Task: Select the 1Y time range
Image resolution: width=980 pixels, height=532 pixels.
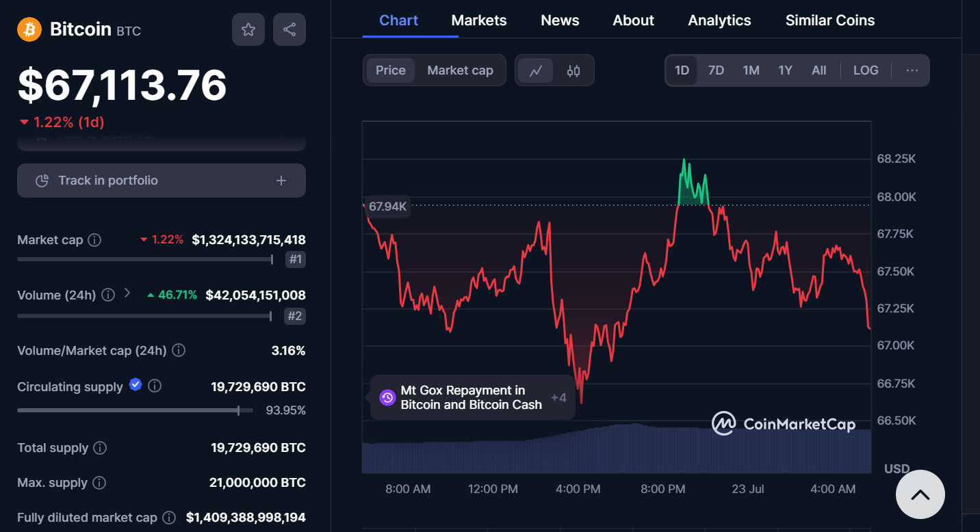Action: pyautogui.click(x=786, y=70)
